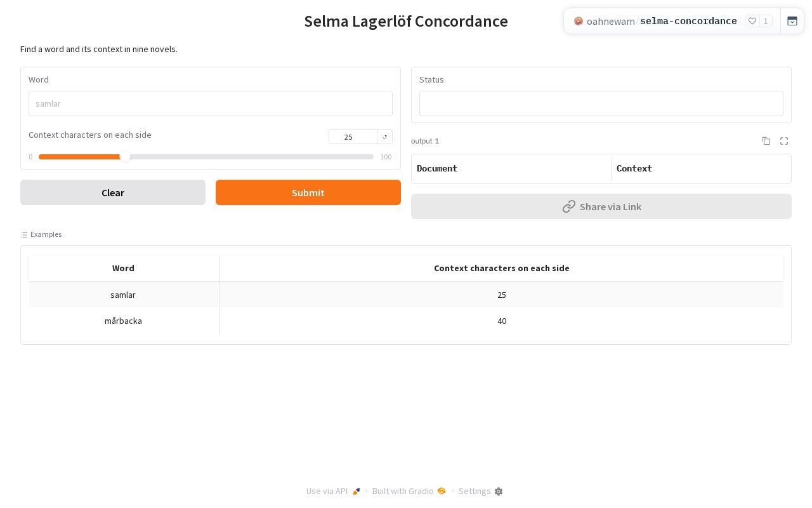Viewport: 812px width, 508px height.
Task: Click the example value 40 cell
Action: 502,321
